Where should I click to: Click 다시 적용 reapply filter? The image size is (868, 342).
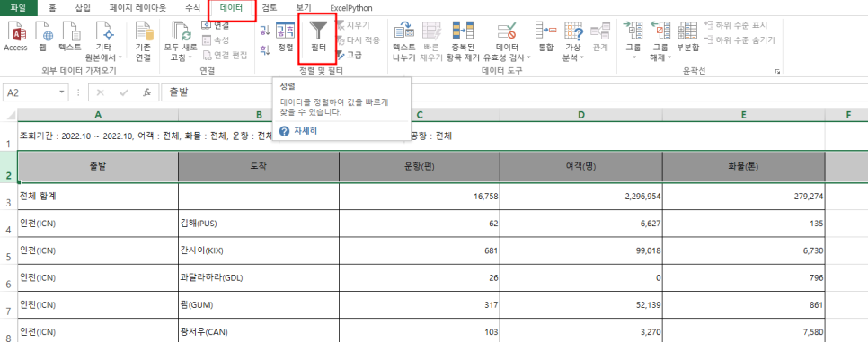[x=358, y=39]
